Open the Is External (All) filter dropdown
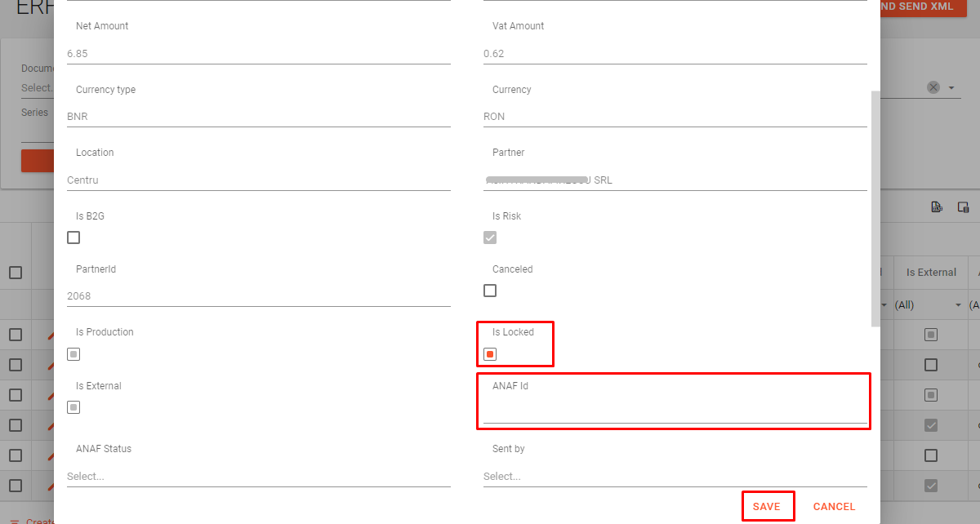Screen dimensions: 980x524 [x=930, y=305]
